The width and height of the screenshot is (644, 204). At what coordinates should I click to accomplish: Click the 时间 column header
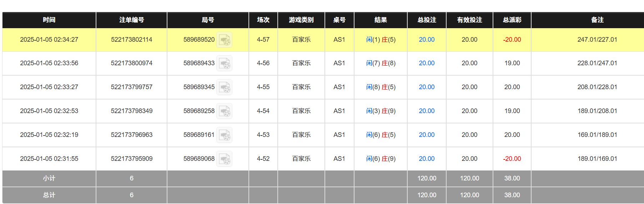(49, 20)
